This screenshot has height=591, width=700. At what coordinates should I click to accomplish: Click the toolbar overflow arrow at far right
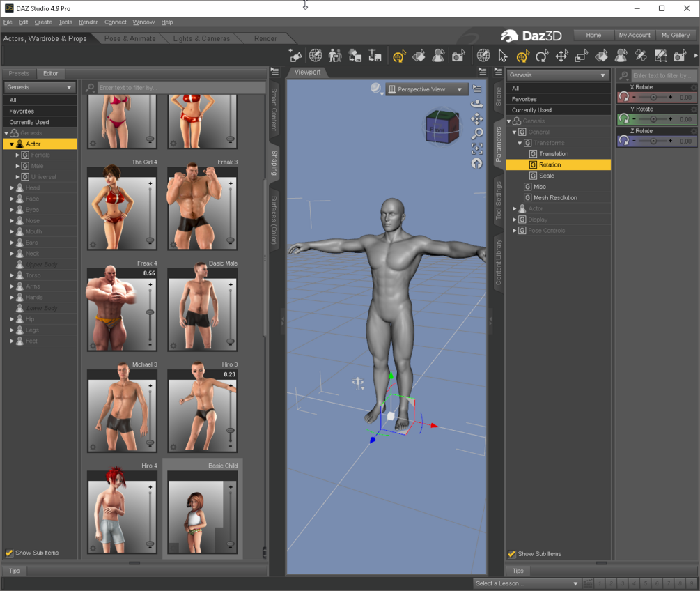coord(696,56)
